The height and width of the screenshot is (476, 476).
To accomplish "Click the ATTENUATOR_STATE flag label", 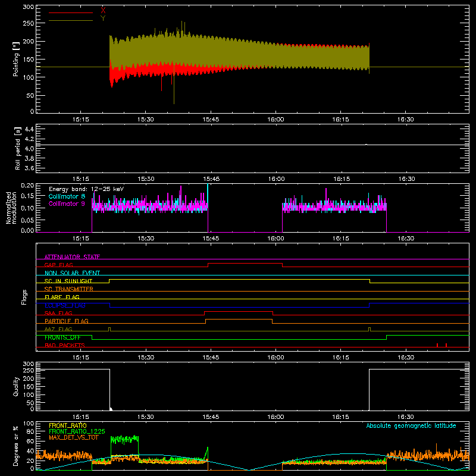I will (x=72, y=257).
